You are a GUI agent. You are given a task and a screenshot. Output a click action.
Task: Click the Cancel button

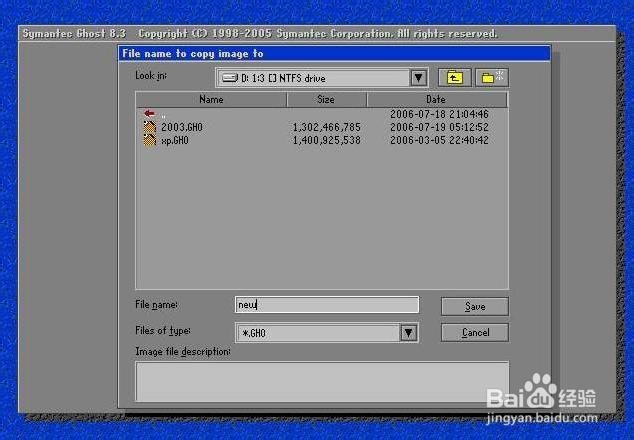click(475, 332)
